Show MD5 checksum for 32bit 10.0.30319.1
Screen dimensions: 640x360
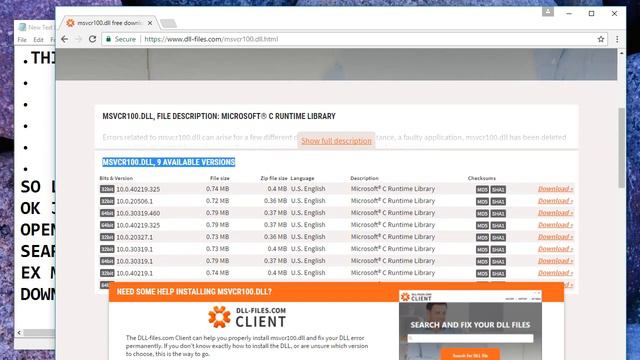tap(482, 249)
